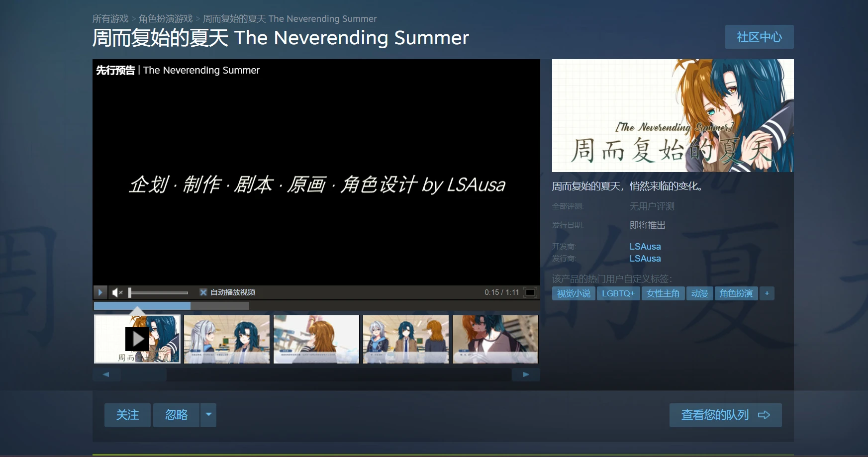The image size is (868, 457).
Task: Select the trailer thumbnail with play icon
Action: [x=137, y=339]
